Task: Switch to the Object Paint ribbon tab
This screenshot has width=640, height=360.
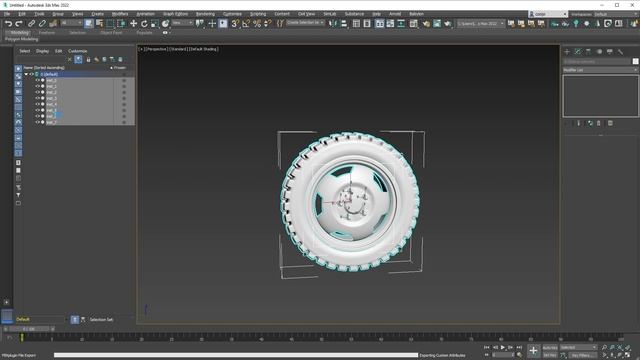Action: coord(111,33)
